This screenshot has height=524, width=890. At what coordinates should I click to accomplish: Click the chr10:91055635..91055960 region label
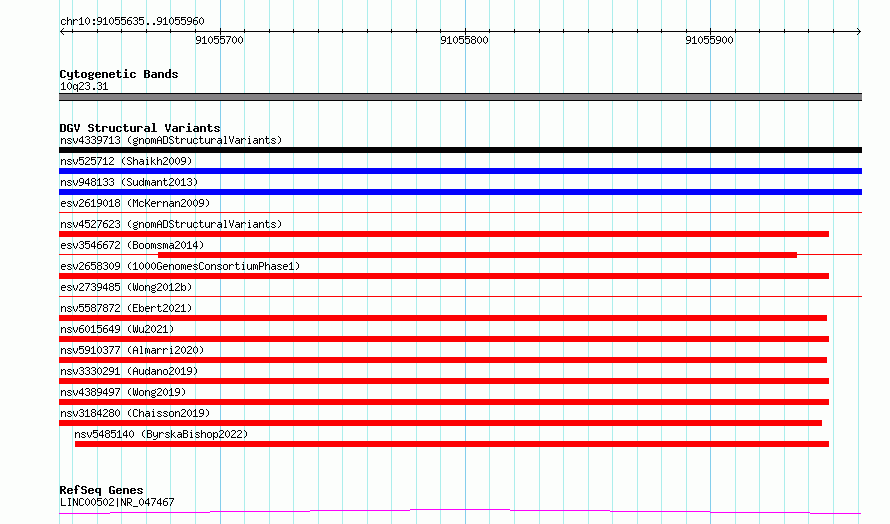pyautogui.click(x=132, y=22)
